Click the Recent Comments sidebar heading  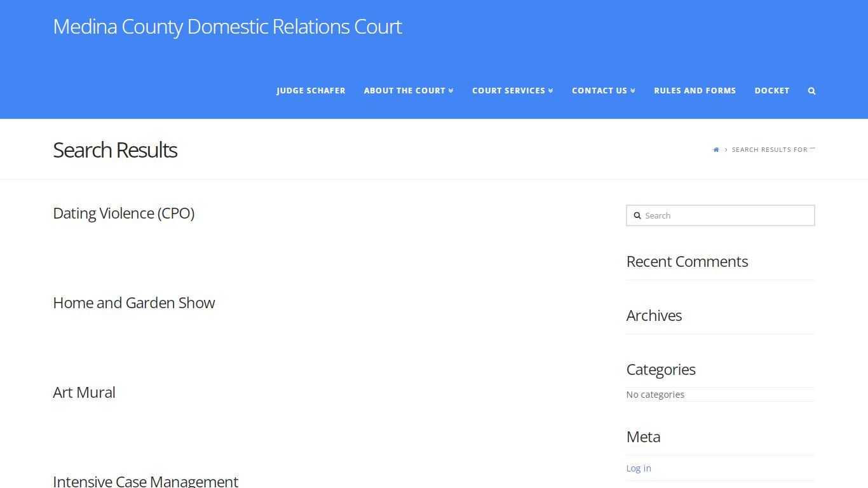687,262
